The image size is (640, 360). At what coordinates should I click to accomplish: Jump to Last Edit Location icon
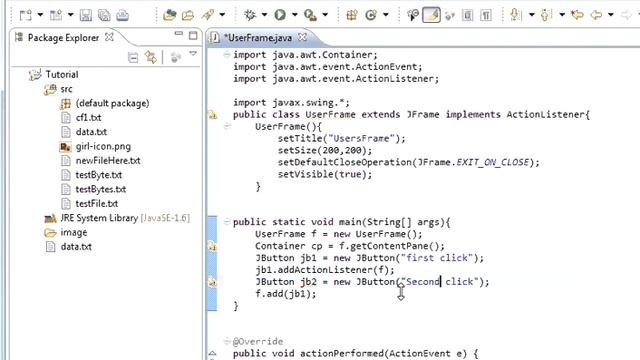click(577, 15)
